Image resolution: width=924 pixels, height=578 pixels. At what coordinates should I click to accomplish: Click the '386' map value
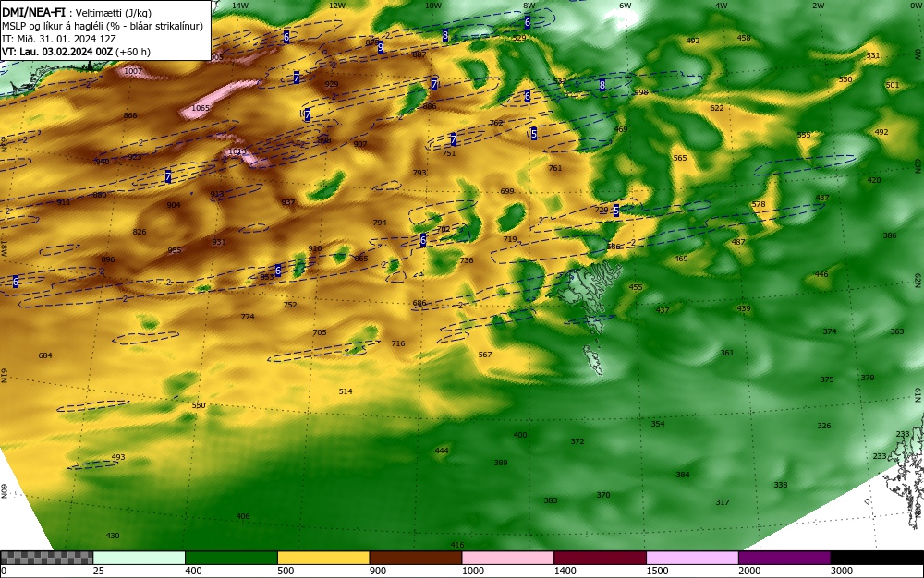(x=890, y=235)
